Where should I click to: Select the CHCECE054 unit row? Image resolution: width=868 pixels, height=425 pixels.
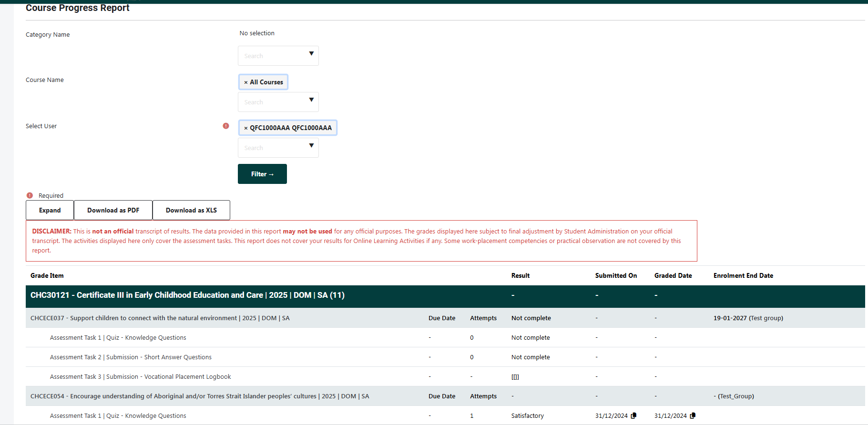point(200,396)
